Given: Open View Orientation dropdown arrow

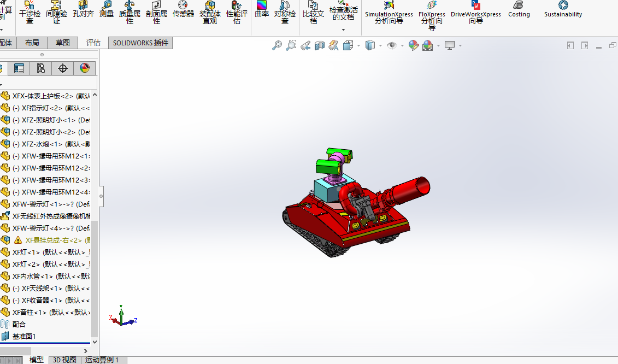Looking at the screenshot, I should (358, 46).
